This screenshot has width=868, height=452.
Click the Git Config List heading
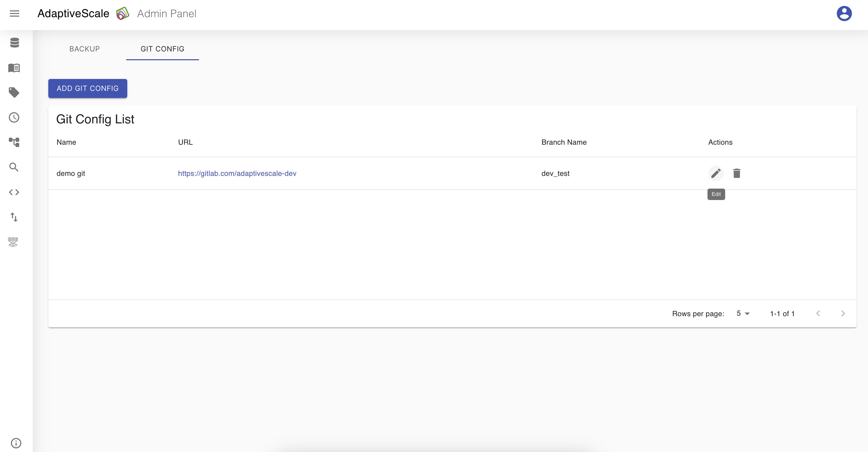[x=95, y=119]
